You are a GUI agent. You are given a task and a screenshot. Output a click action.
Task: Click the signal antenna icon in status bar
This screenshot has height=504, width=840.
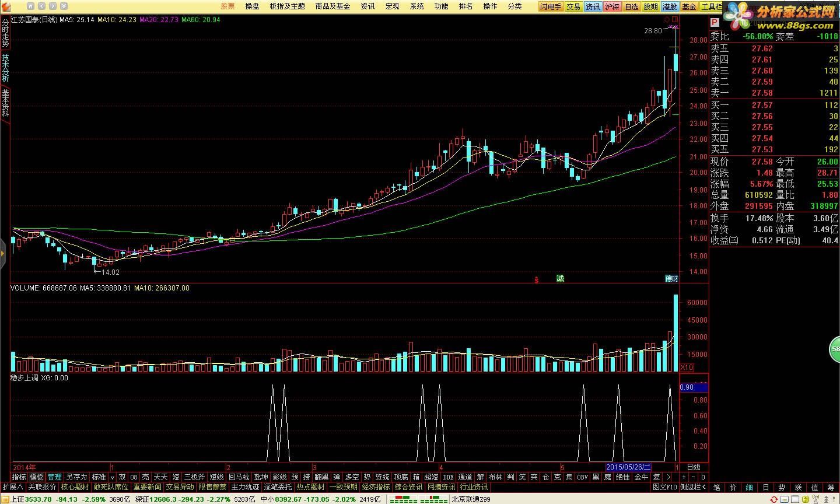pyautogui.click(x=815, y=499)
